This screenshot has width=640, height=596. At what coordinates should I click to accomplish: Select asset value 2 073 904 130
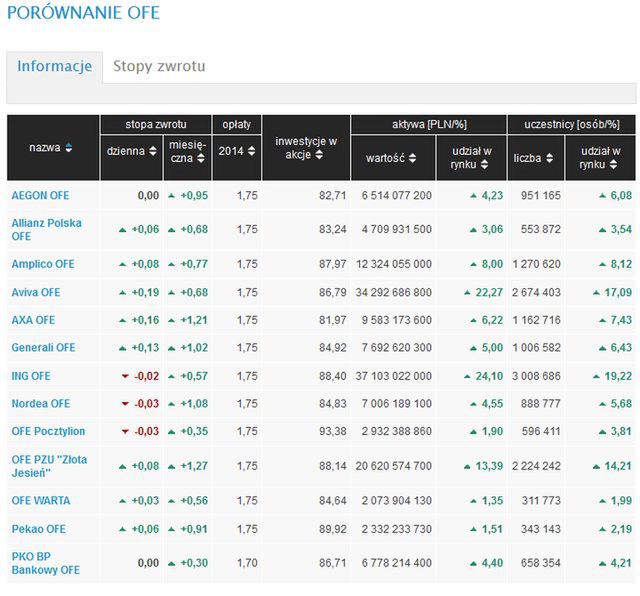click(x=396, y=500)
